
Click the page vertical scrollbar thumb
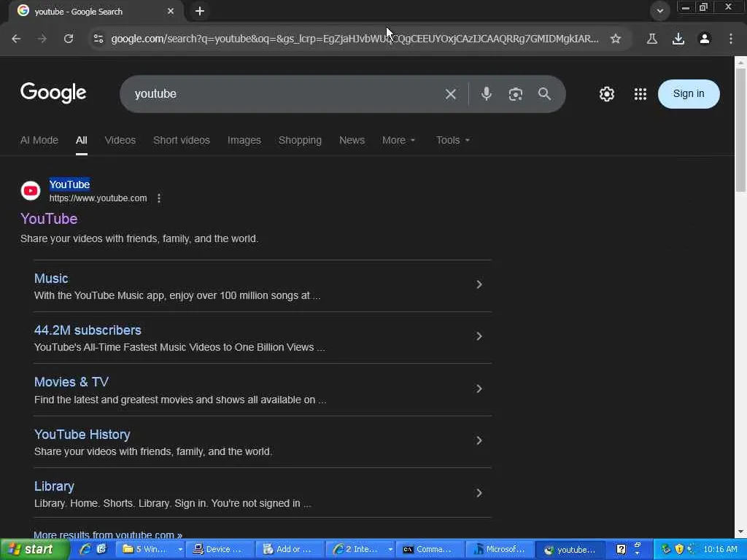tap(740, 130)
